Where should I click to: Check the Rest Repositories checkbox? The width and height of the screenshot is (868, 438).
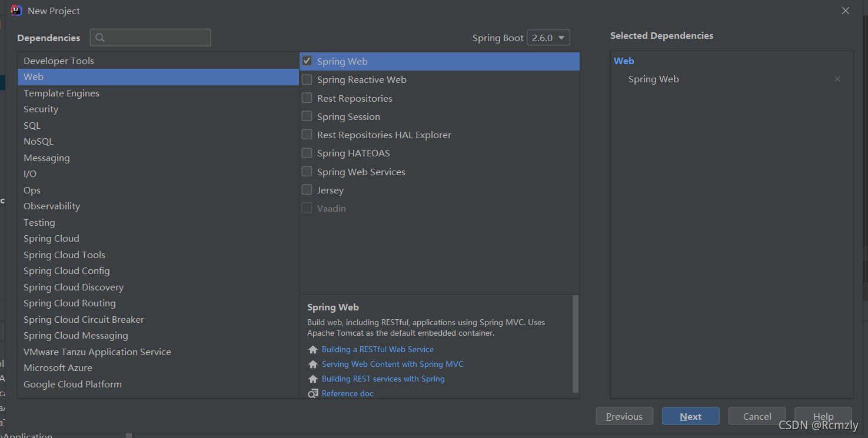click(x=307, y=98)
